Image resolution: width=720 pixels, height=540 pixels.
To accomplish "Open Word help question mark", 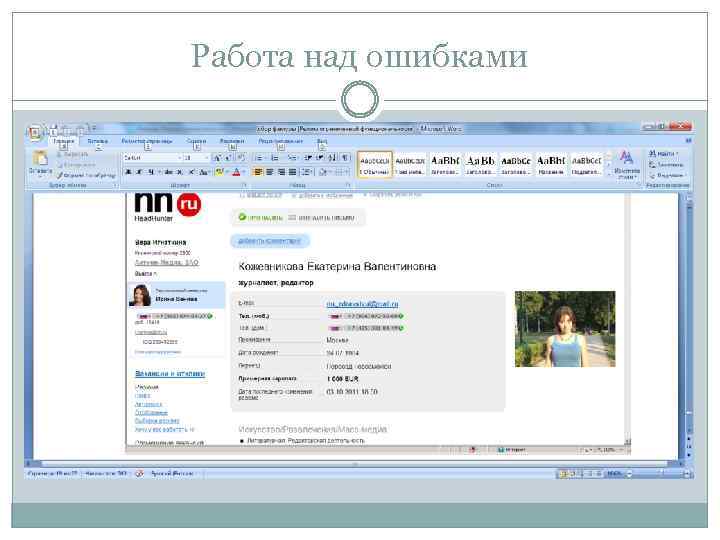I will (x=687, y=141).
